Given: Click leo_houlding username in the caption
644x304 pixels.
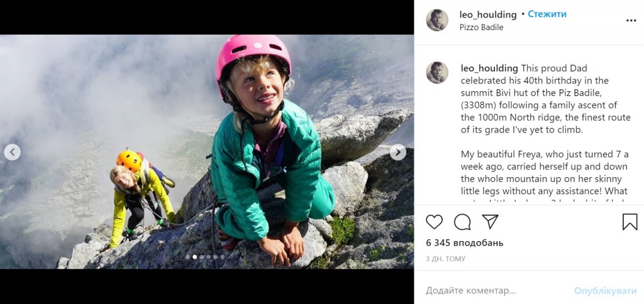Looking at the screenshot, I should 489,68.
